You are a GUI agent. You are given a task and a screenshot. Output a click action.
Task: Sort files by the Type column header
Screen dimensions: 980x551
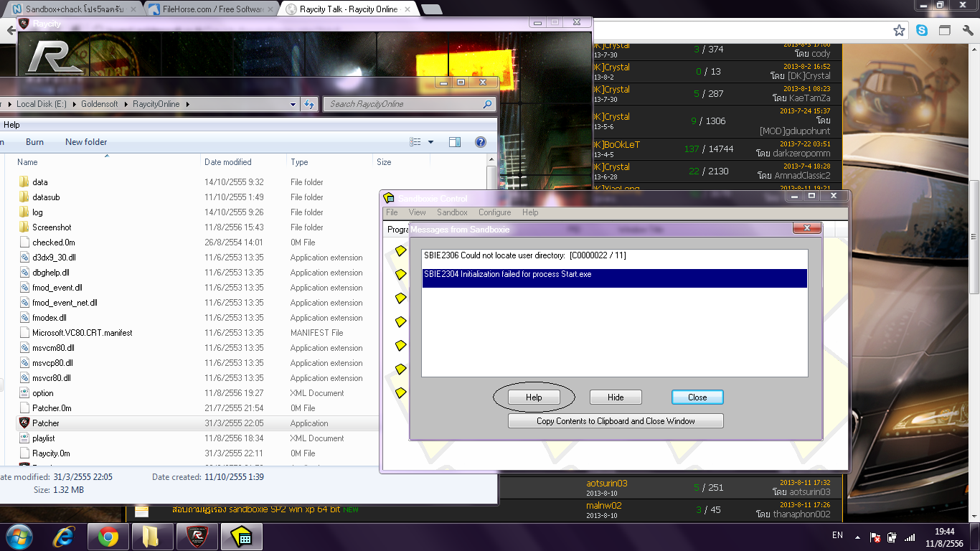tap(299, 162)
